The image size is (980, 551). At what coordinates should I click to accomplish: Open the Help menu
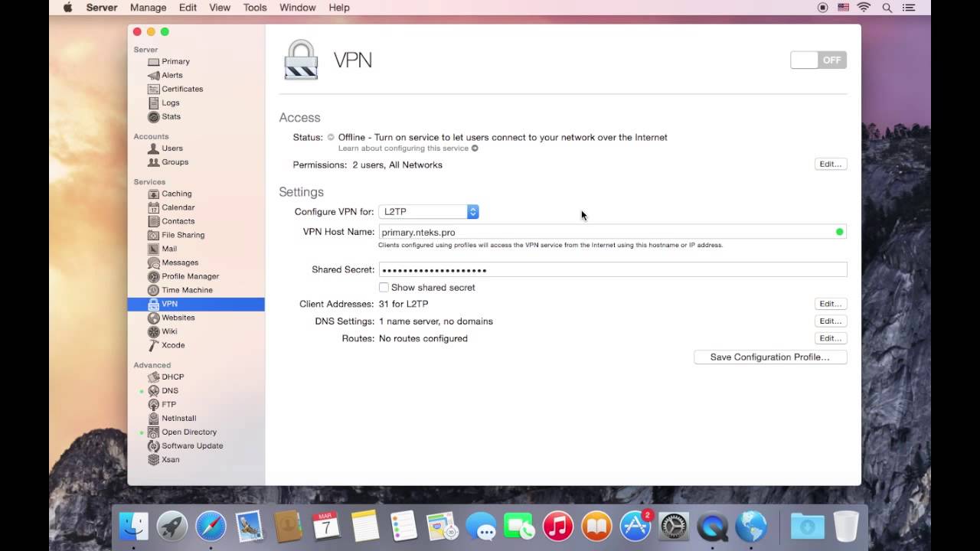pos(339,8)
